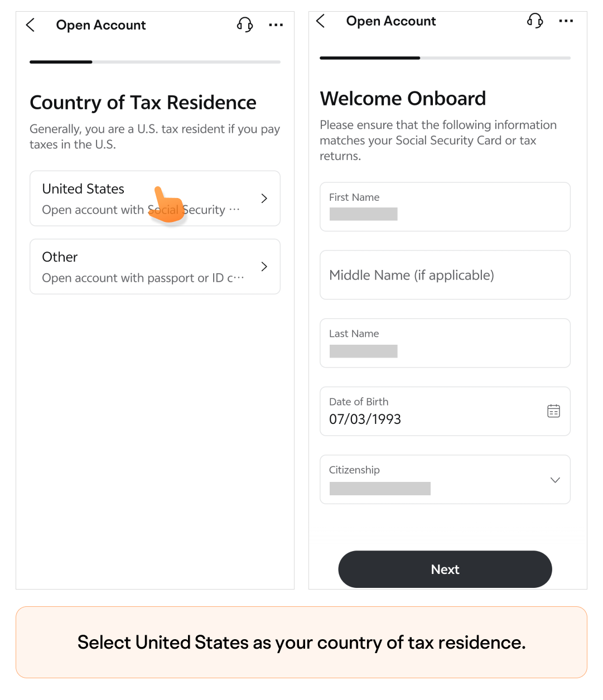Click progress bar on Country of Tax Residence screen
The height and width of the screenshot is (700, 603).
click(x=155, y=62)
